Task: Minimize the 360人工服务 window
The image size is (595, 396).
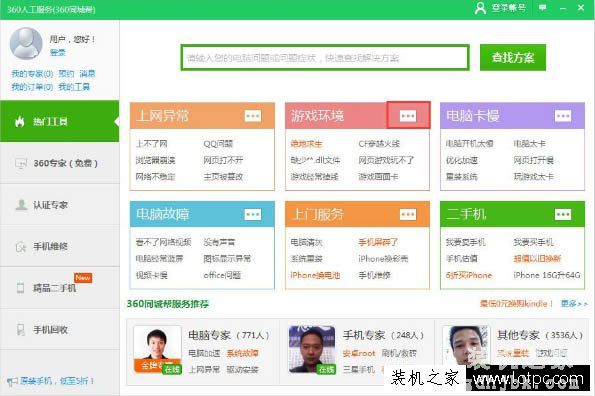Action: (563, 8)
